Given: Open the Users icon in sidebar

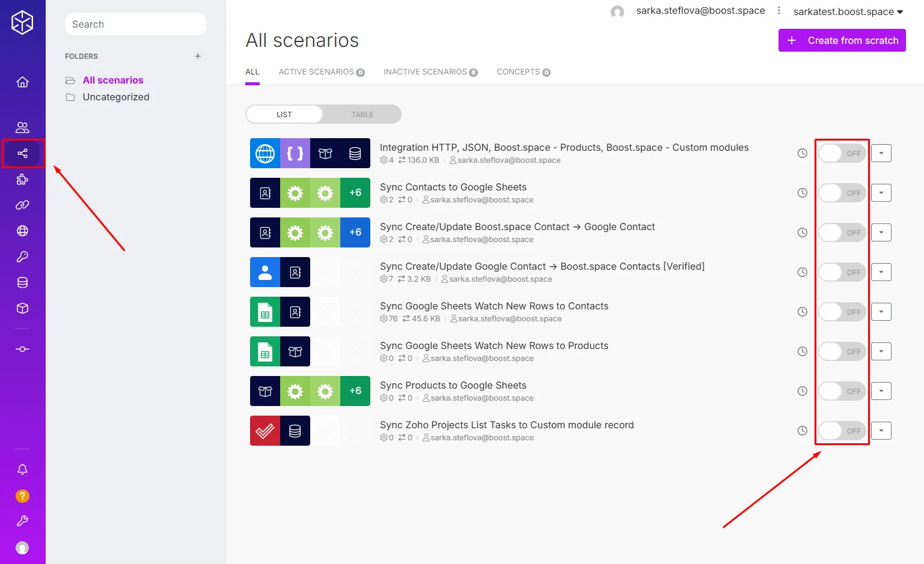Looking at the screenshot, I should pyautogui.click(x=22, y=127).
